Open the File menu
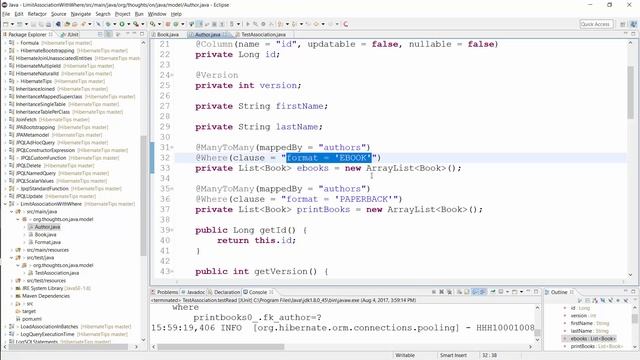 6,14
